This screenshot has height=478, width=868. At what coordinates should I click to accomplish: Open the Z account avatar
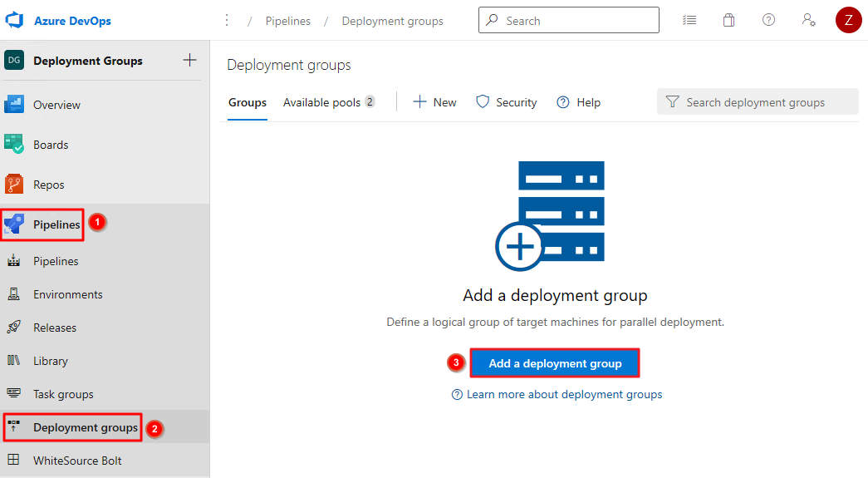pos(849,20)
